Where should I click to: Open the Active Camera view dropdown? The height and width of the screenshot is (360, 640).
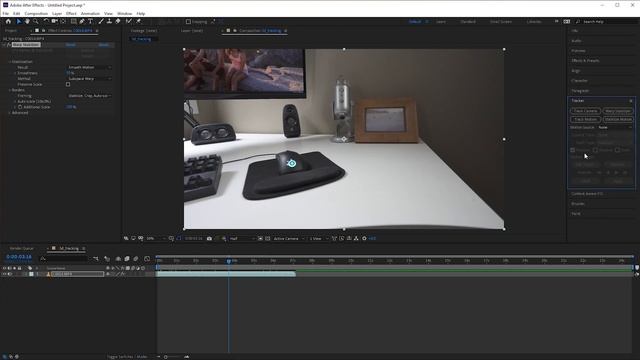[289, 238]
